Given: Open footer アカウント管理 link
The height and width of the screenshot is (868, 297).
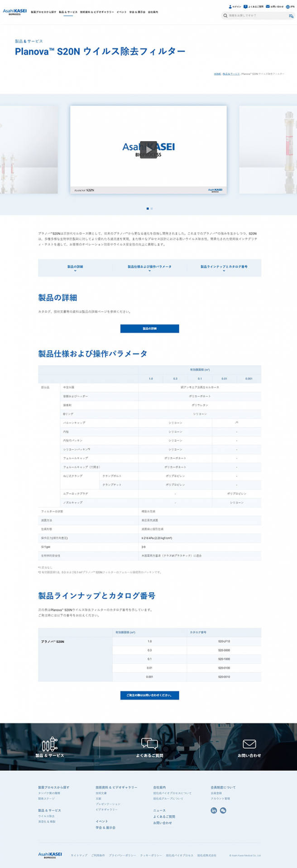Looking at the screenshot, I should pos(220,799).
